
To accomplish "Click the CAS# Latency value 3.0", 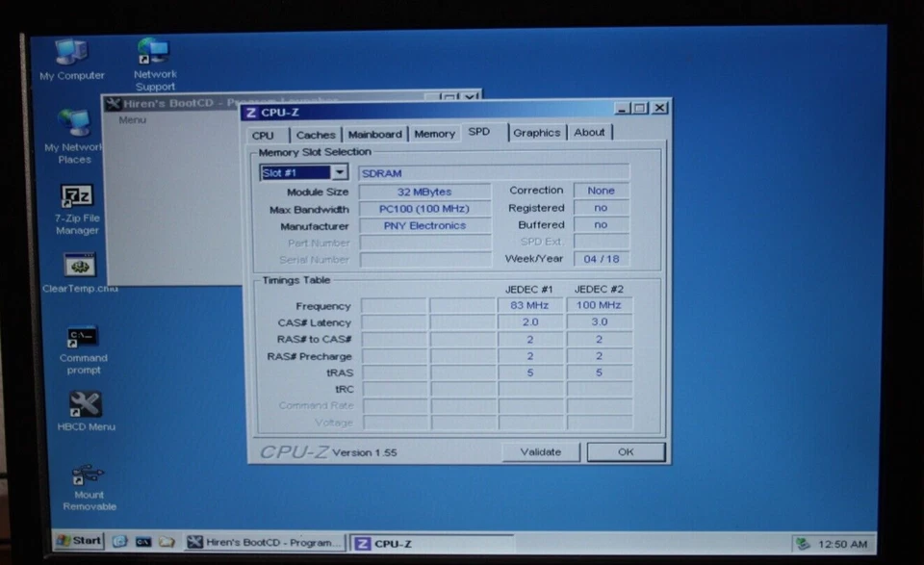I will (599, 321).
